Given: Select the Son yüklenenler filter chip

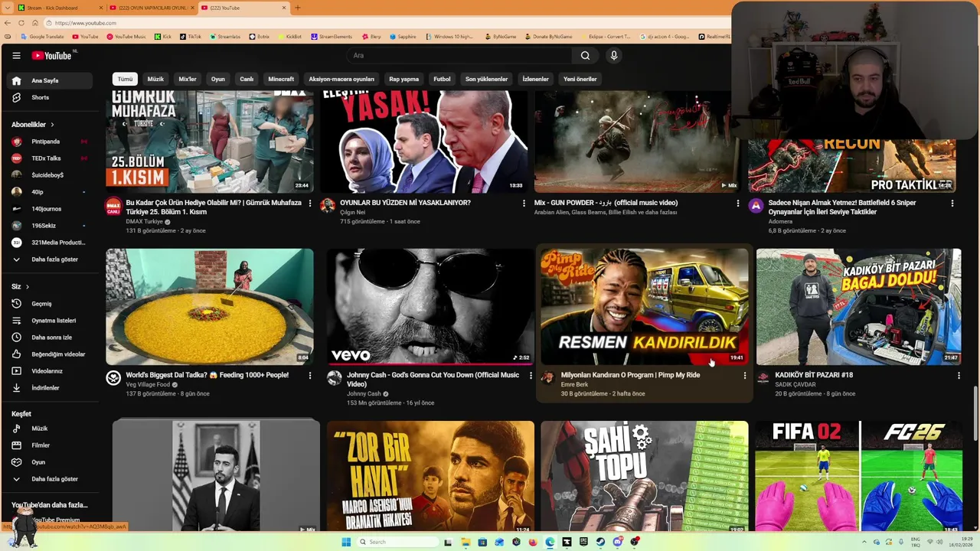Looking at the screenshot, I should [x=486, y=79].
